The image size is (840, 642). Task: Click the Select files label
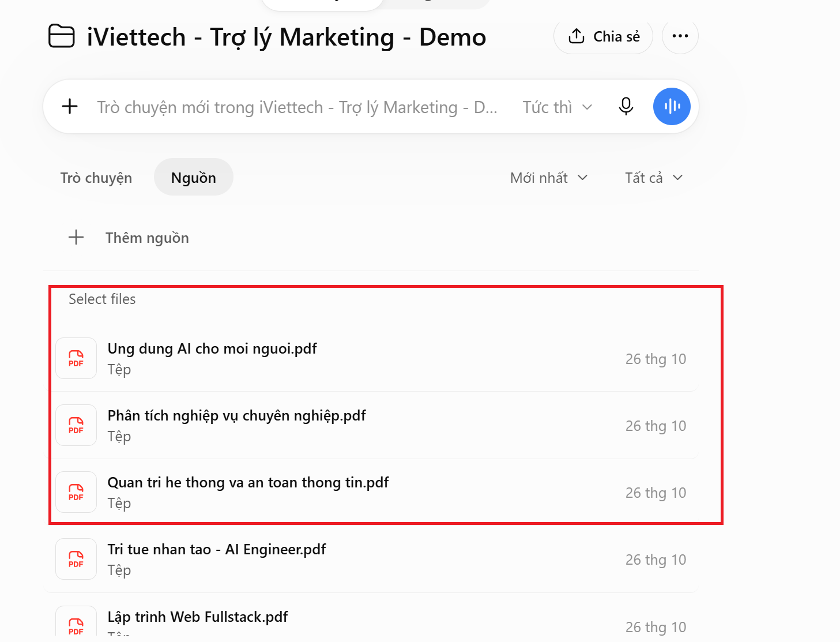coord(102,299)
